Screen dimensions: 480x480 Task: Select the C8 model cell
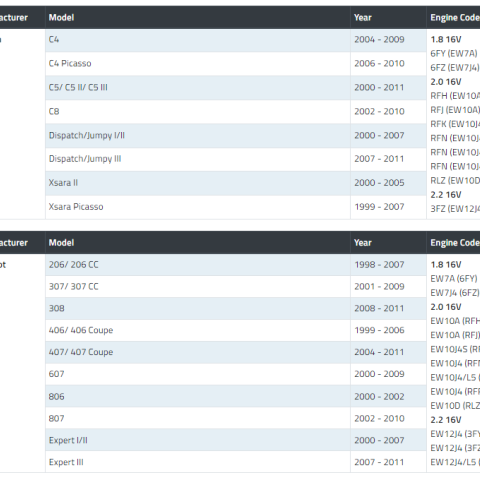point(198,112)
